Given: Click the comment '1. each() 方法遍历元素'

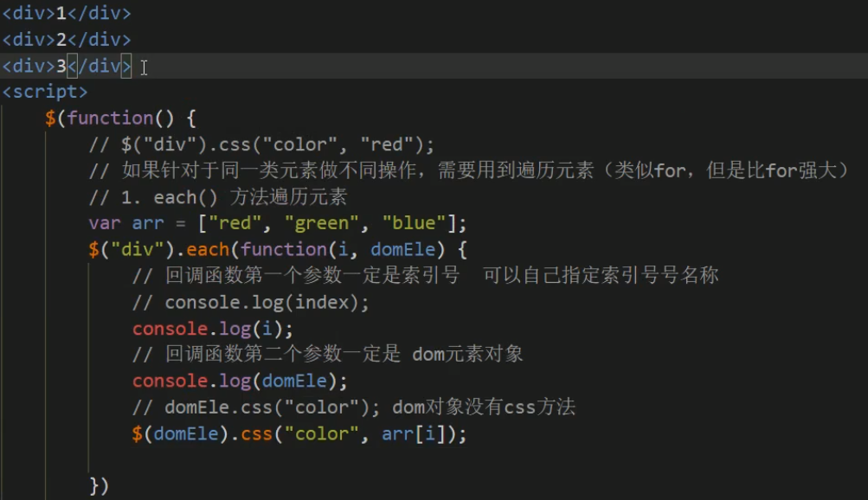Looking at the screenshot, I should 234,197.
